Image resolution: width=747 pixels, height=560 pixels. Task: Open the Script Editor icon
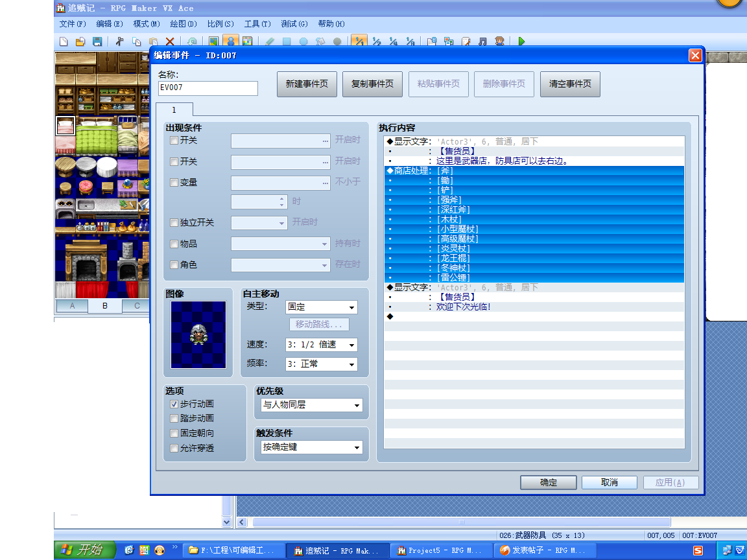point(466,41)
